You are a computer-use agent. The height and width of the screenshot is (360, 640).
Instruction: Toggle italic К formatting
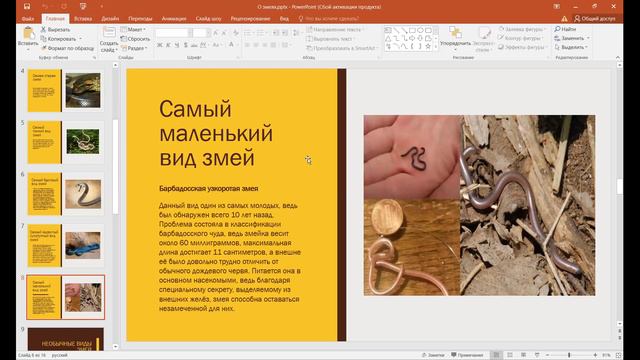[168, 45]
